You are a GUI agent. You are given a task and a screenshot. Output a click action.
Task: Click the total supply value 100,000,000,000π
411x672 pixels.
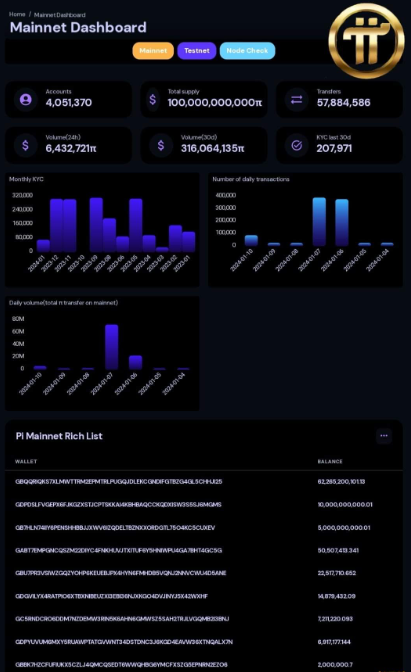click(x=215, y=102)
